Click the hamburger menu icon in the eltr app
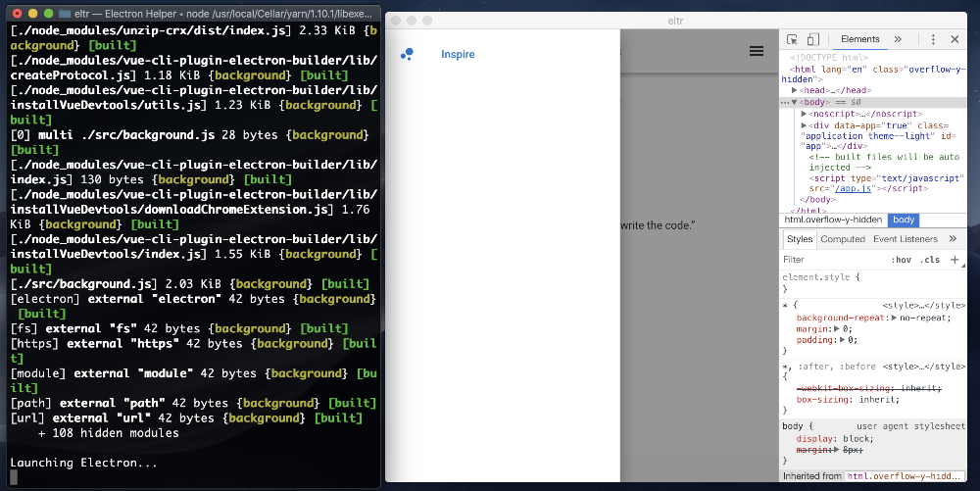 point(757,51)
